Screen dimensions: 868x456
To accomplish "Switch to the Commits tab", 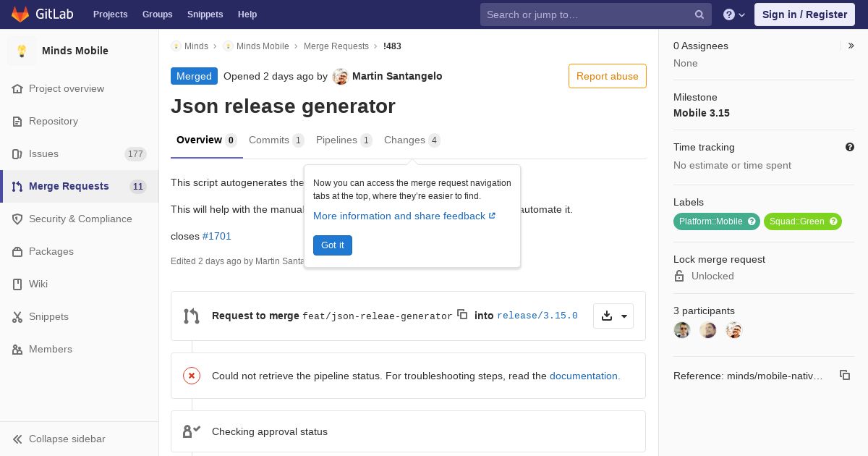I will (x=276, y=140).
